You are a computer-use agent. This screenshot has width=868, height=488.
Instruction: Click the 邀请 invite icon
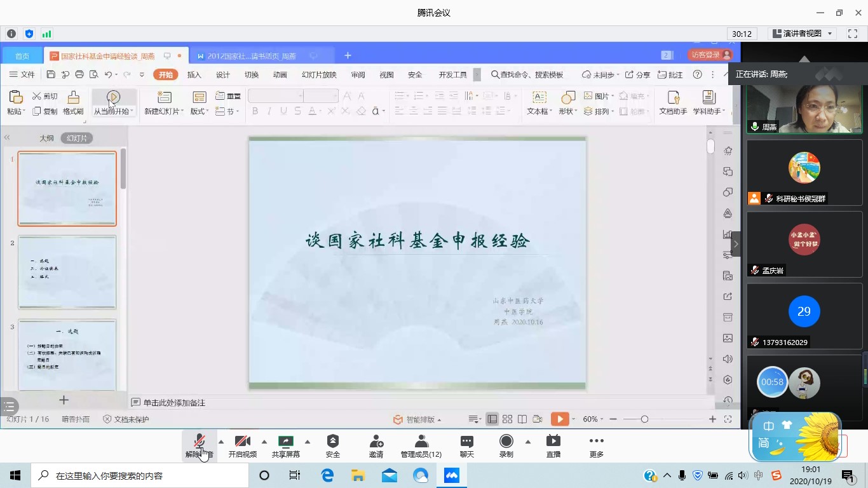click(x=376, y=442)
